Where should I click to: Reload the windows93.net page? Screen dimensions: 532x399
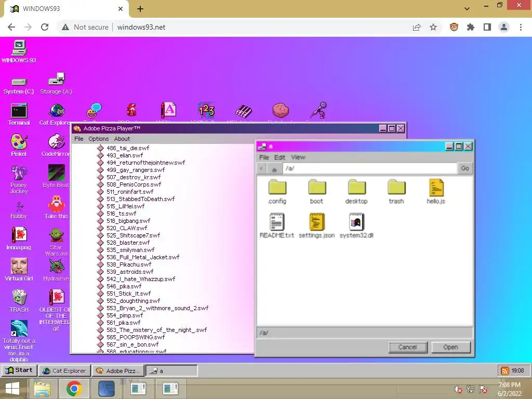pyautogui.click(x=45, y=27)
